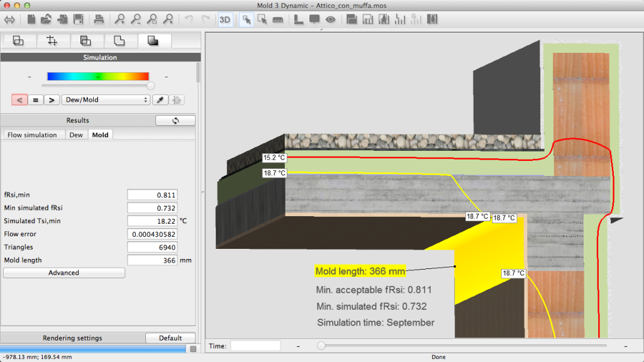Image resolution: width=644 pixels, height=362 pixels.
Task: Toggle visibility with the eye icon
Action: tap(330, 19)
